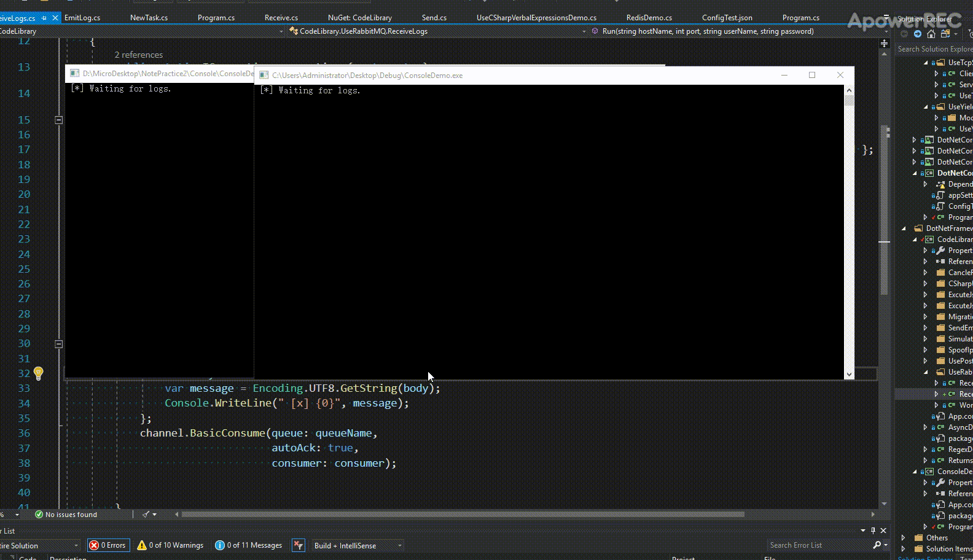Switch to the NuGet: CodeLibrary tab
Viewport: 973px width, 560px height.
coord(360,18)
